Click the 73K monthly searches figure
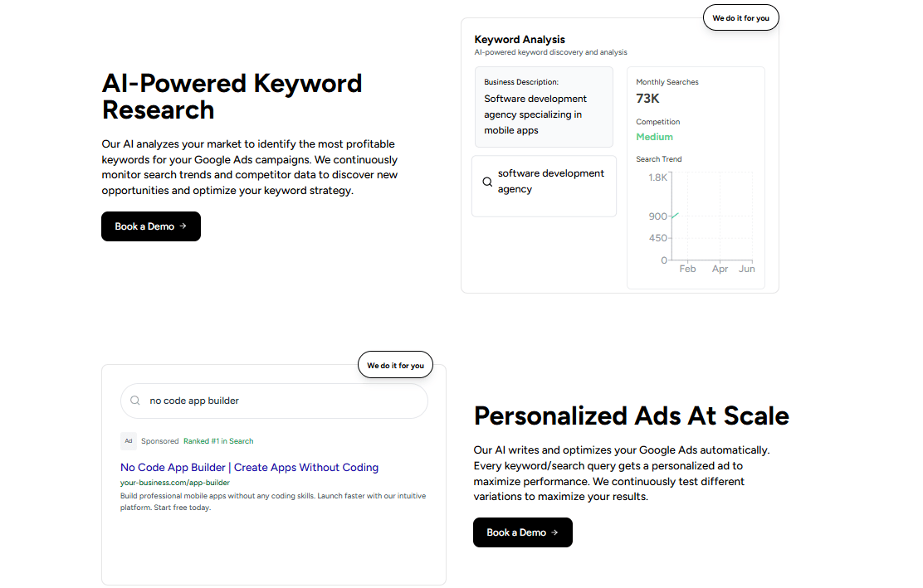 pos(647,99)
